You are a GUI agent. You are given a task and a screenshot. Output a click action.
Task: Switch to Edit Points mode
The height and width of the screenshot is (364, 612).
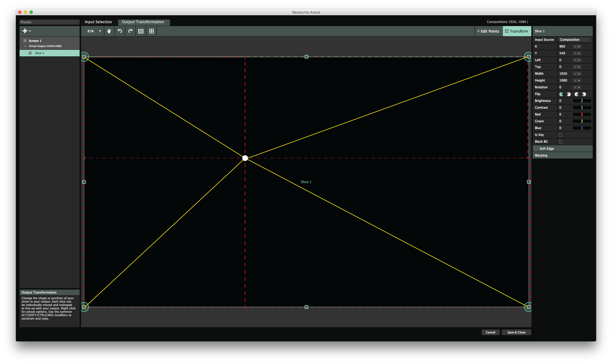(x=488, y=31)
